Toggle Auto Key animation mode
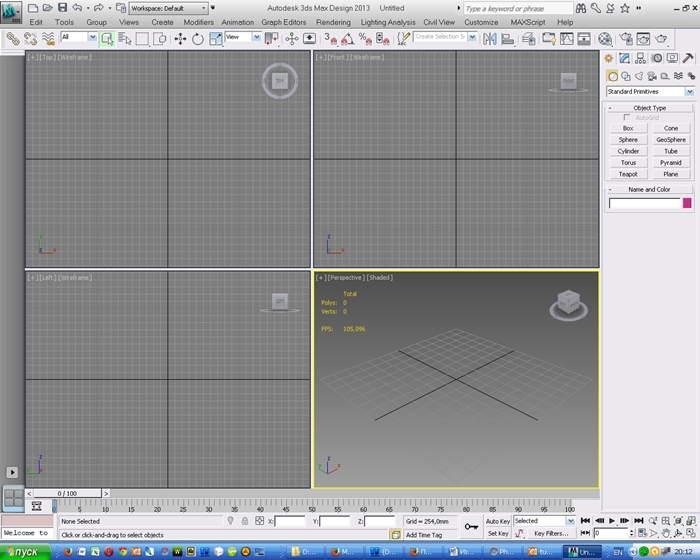Screen dimensions: 700x560 [x=498, y=521]
